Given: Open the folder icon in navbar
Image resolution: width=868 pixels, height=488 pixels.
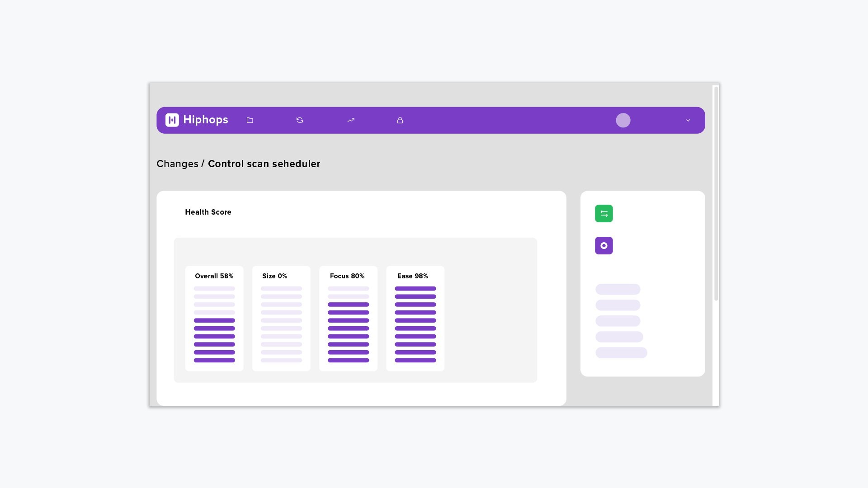Looking at the screenshot, I should [250, 120].
